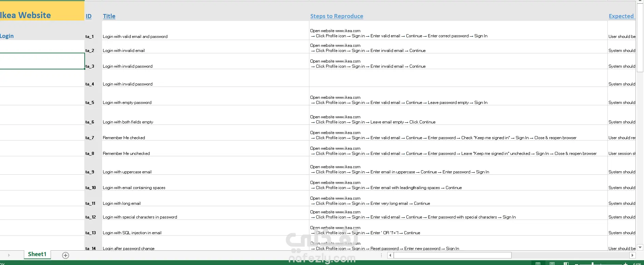Select 'Login with empty password' cell
Viewport: 644px width, 265px height.
point(205,96)
